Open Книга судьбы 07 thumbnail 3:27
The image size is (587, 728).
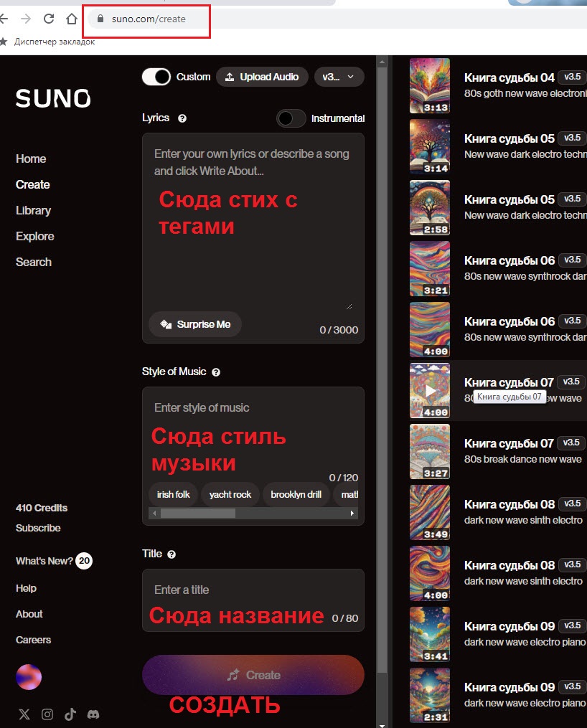pyautogui.click(x=430, y=451)
